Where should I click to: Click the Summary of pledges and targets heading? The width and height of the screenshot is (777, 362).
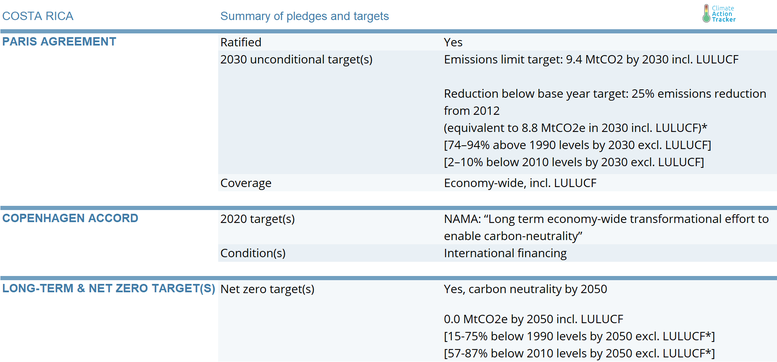[x=304, y=16]
